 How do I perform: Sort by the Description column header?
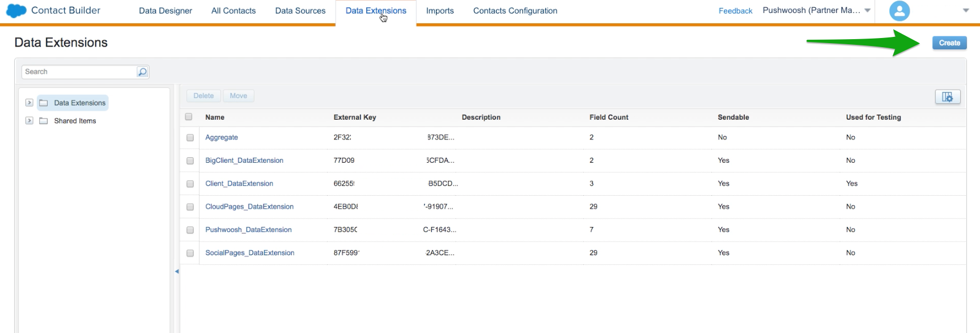click(481, 117)
